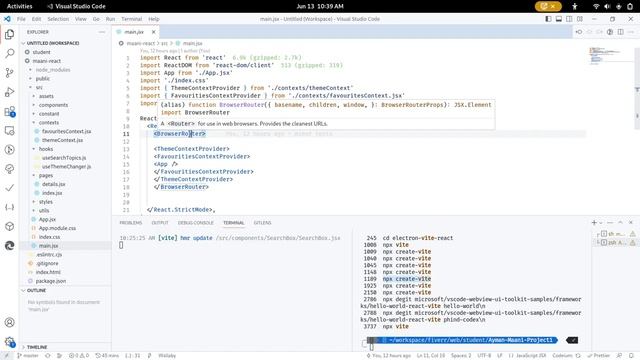Click errors and warnings count in status bar
This screenshot has height=360, width=640.
click(x=79, y=356)
